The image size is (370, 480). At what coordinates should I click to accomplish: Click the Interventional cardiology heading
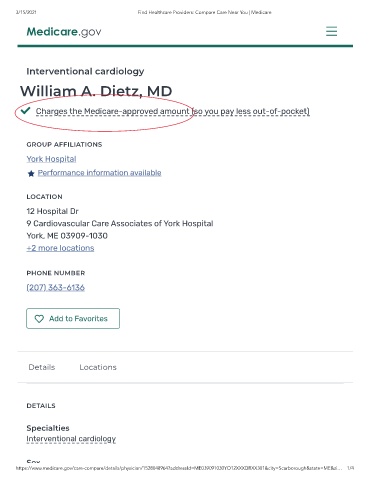click(85, 71)
